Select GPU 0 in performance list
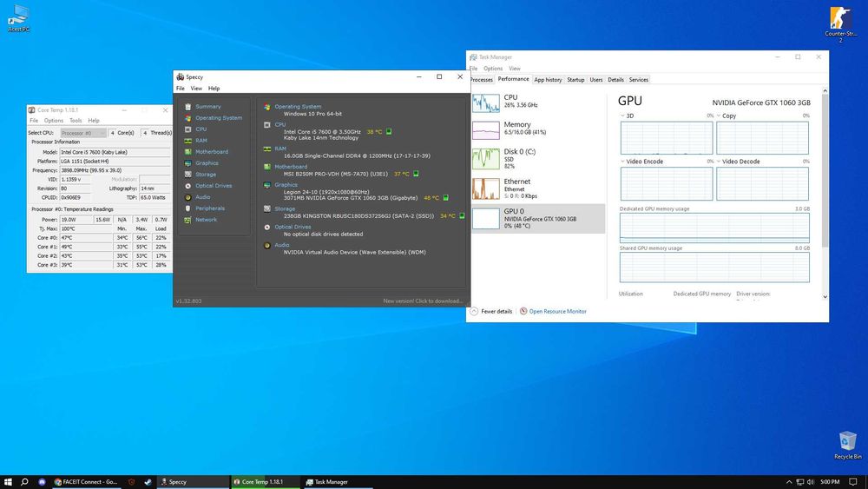The height and width of the screenshot is (489, 868). tap(537, 218)
